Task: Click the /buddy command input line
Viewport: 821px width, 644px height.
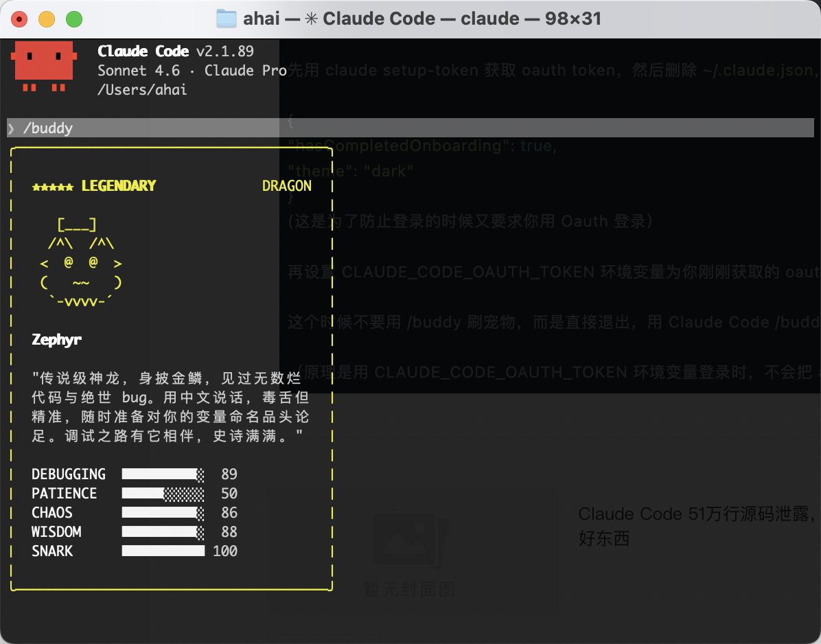Action: coord(410,128)
